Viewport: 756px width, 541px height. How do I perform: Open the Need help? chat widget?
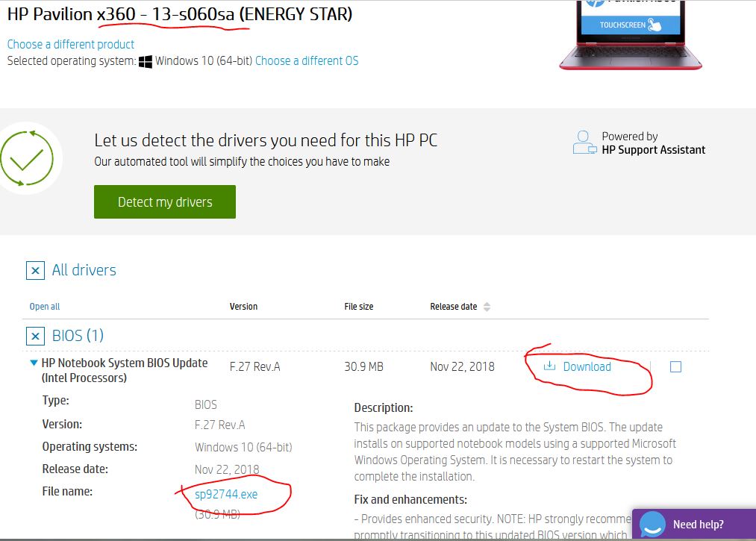694,524
